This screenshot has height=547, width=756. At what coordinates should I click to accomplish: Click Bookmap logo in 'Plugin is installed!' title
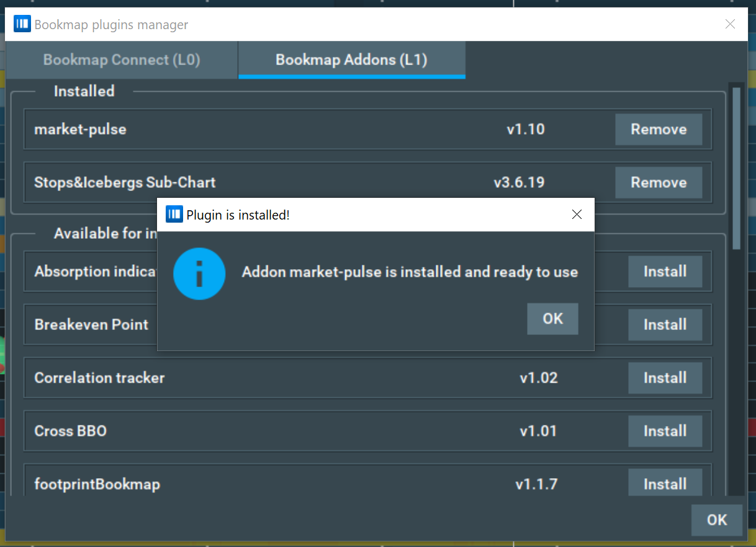coord(174,215)
